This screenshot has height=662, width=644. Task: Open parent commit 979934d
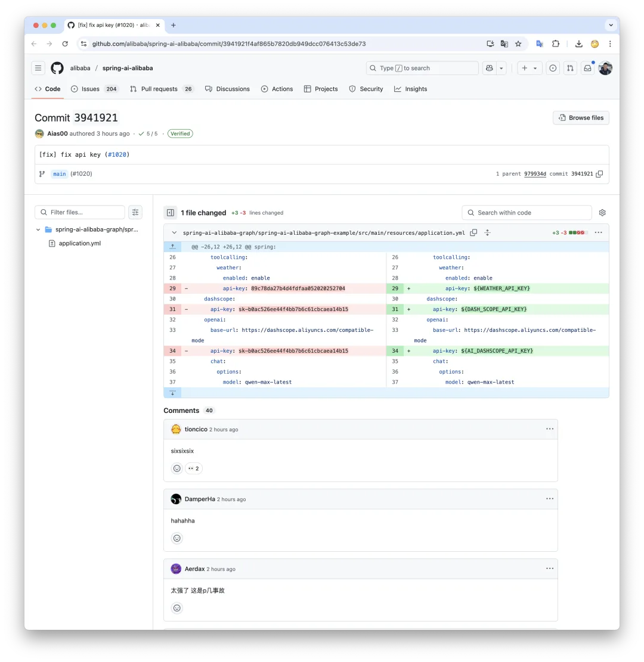pyautogui.click(x=535, y=174)
